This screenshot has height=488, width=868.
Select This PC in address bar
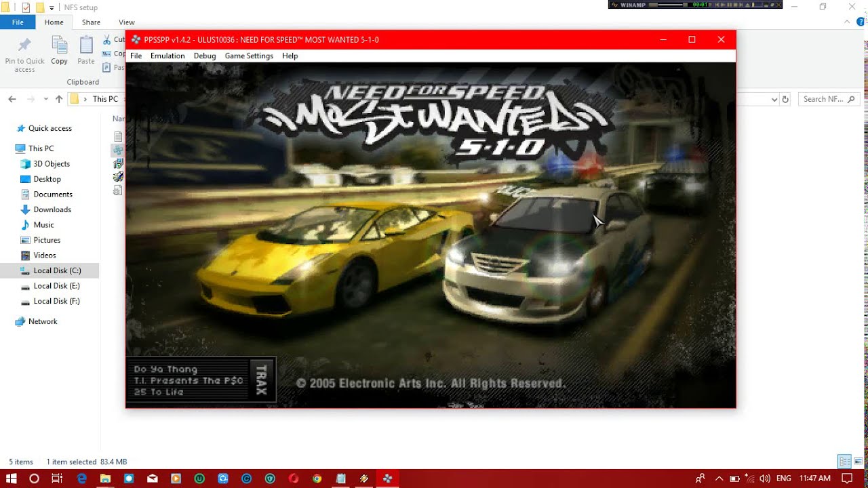105,99
